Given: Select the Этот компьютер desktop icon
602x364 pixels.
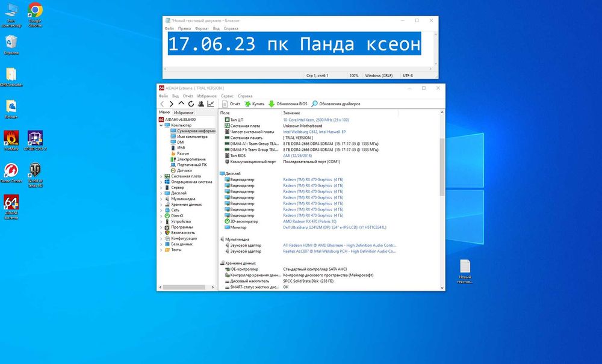Looking at the screenshot, I should 11,14.
